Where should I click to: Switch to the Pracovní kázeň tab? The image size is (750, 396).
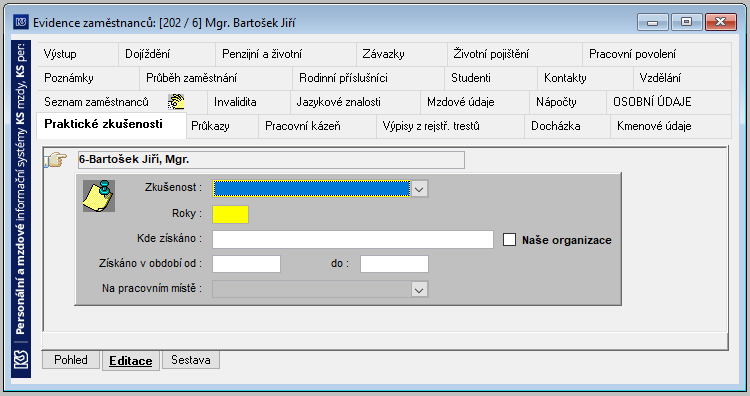coord(317,126)
